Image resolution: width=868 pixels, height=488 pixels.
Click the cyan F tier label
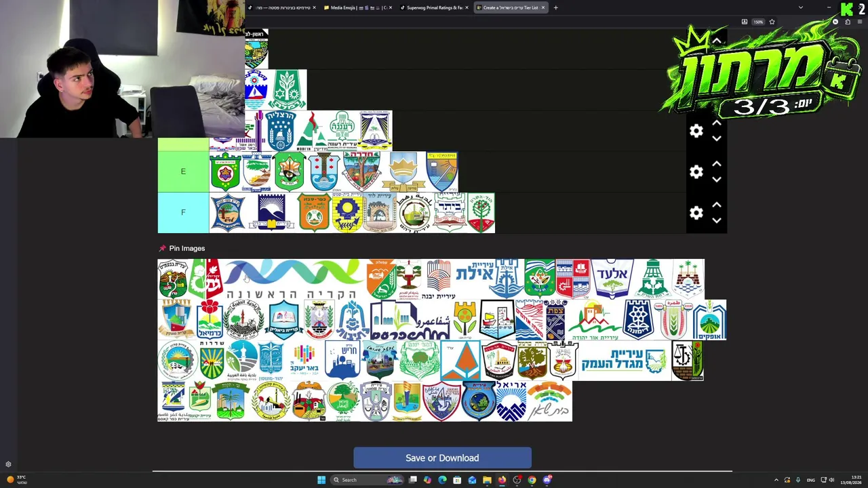click(x=183, y=213)
